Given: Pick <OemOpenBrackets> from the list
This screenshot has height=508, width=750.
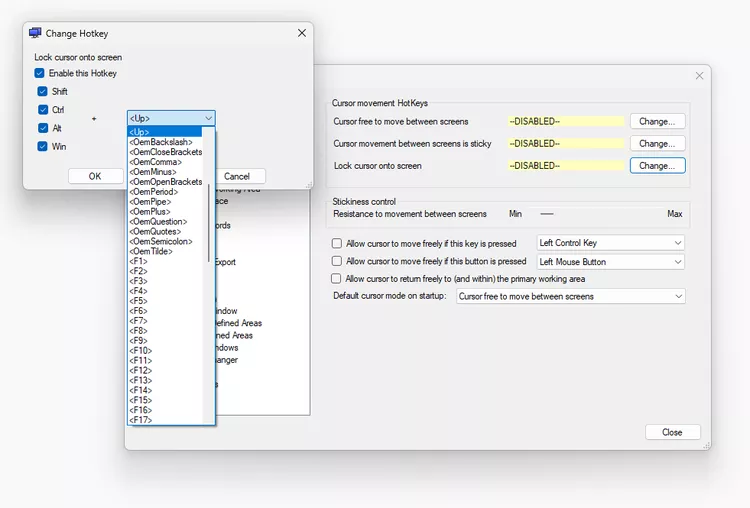Looking at the screenshot, I should point(165,182).
